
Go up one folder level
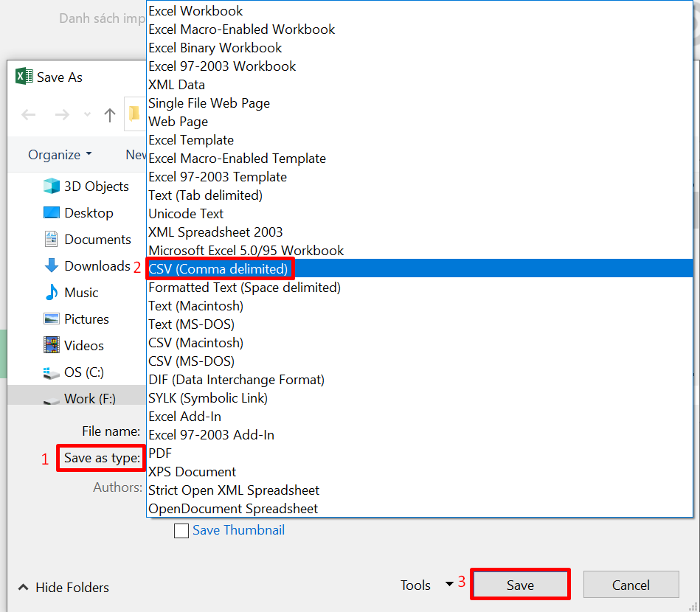110,114
